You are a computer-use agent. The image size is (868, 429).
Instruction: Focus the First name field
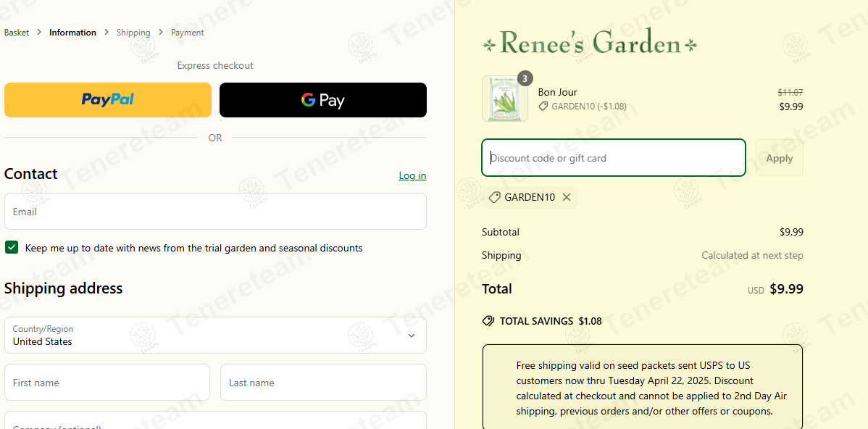107,383
